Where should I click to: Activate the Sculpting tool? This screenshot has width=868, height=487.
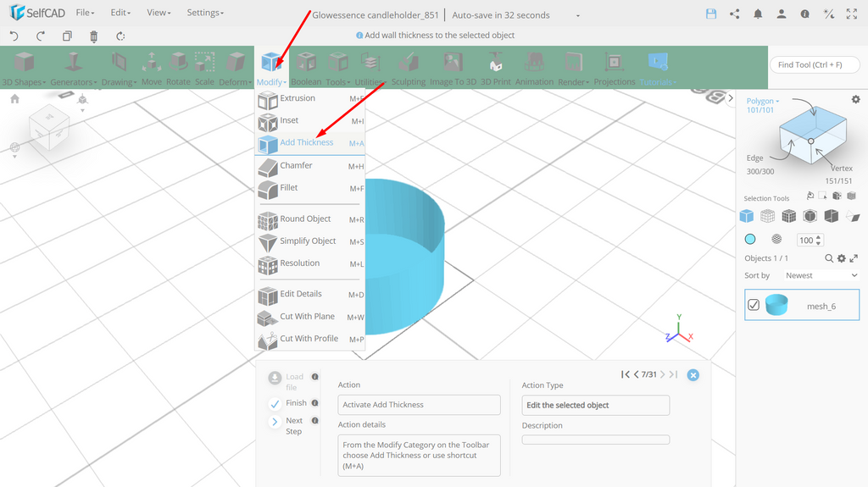tap(409, 69)
